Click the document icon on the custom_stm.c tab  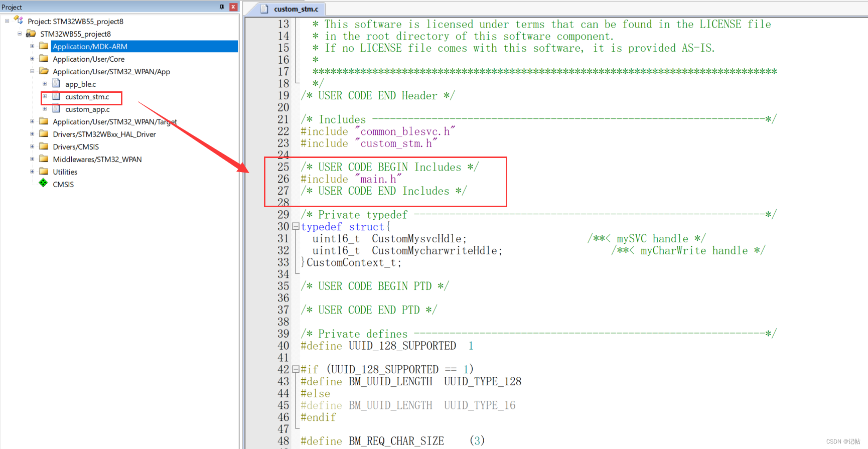(x=264, y=9)
